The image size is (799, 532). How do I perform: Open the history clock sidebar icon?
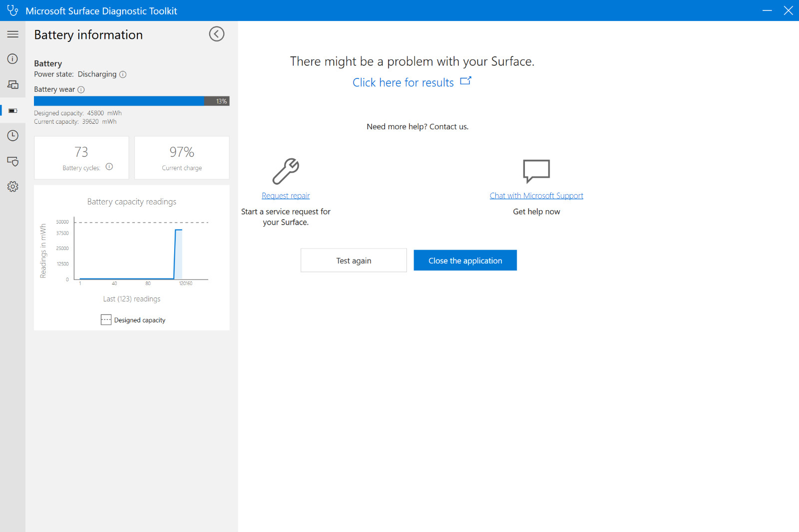(12, 136)
